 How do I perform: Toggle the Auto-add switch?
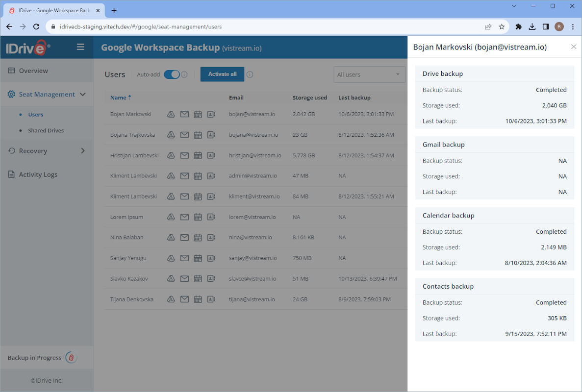(172, 74)
